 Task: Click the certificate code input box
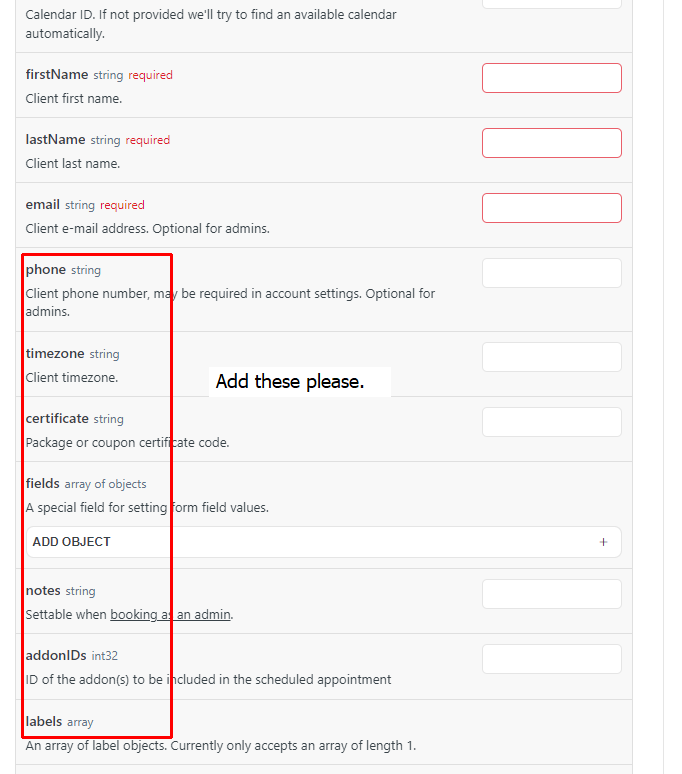point(552,422)
